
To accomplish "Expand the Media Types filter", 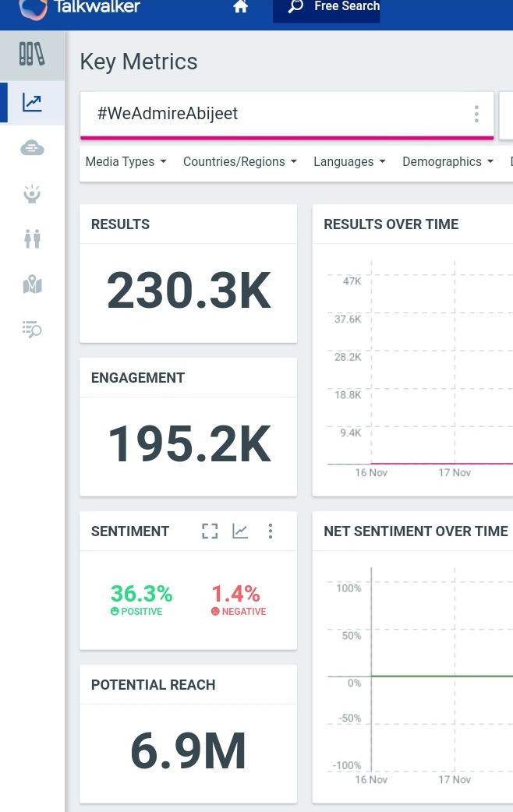I will point(126,161).
